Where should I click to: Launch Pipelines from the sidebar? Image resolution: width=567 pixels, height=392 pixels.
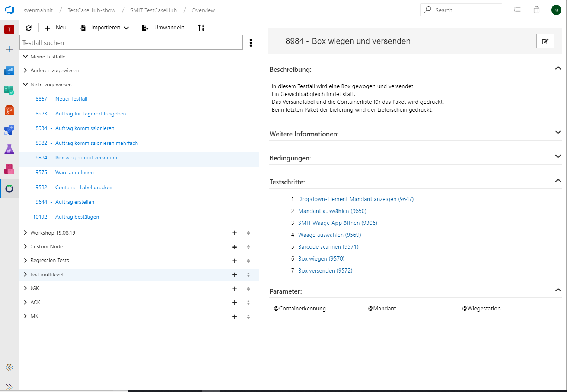(x=9, y=130)
